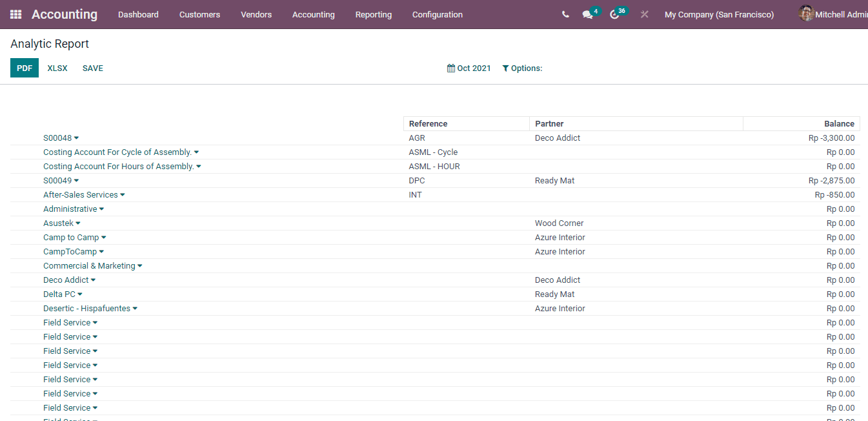This screenshot has height=421, width=868.
Task: Open the Deco Addict row dropdown
Action: point(94,280)
